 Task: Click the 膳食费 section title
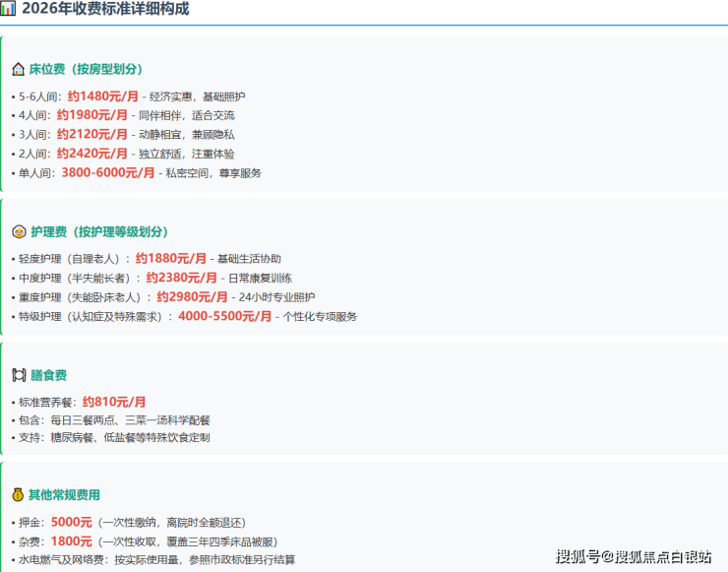pyautogui.click(x=49, y=375)
